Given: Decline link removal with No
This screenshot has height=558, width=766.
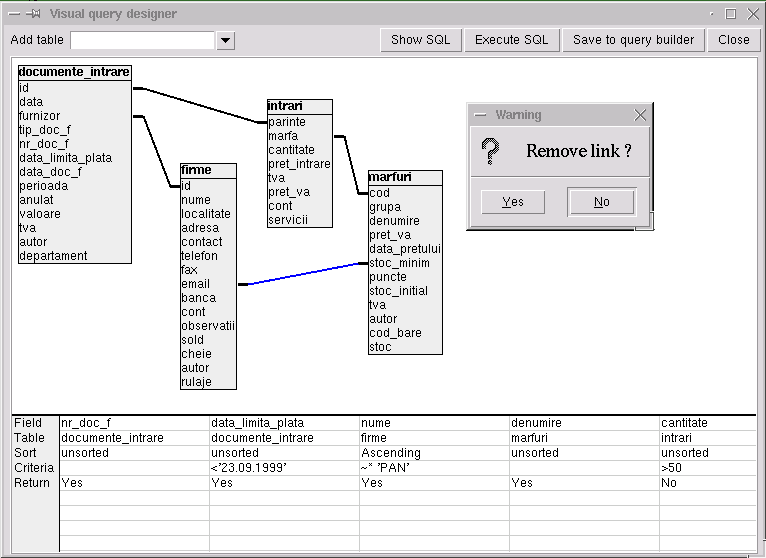Looking at the screenshot, I should coord(602,202).
